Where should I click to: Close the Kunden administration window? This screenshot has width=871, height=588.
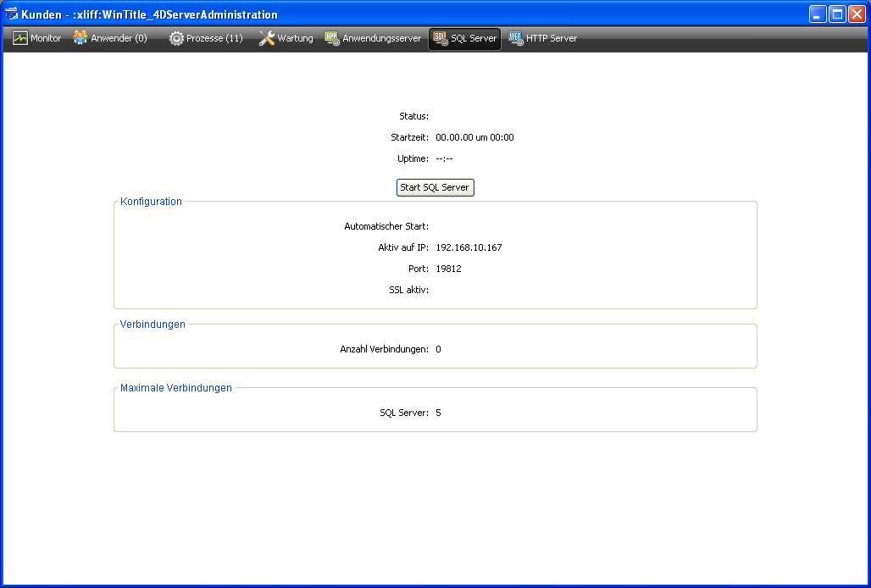click(857, 14)
